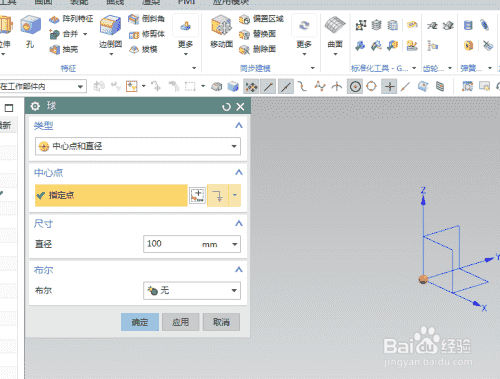Open the Replace Face (替换面) command
This screenshot has width=500, height=379.
257,34
